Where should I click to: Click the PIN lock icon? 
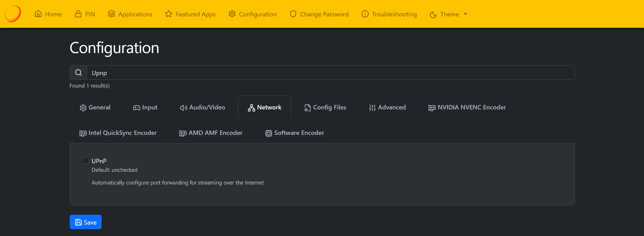click(x=78, y=14)
